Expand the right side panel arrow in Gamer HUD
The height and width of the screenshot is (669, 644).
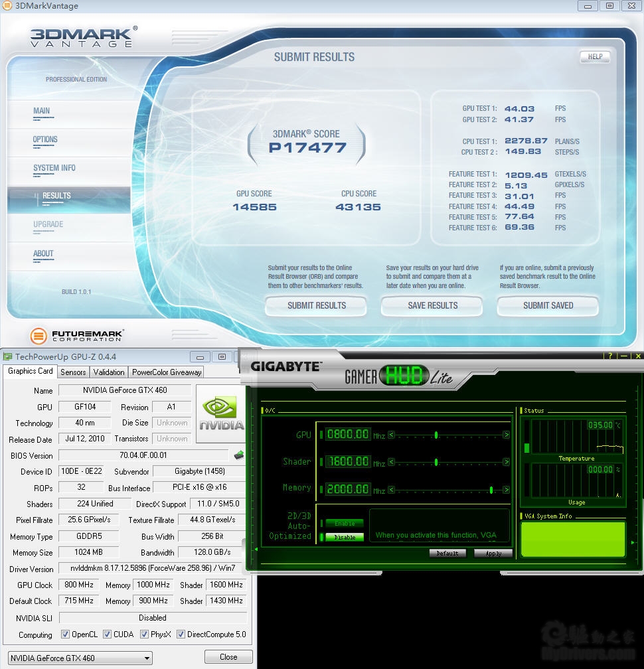[x=633, y=543]
